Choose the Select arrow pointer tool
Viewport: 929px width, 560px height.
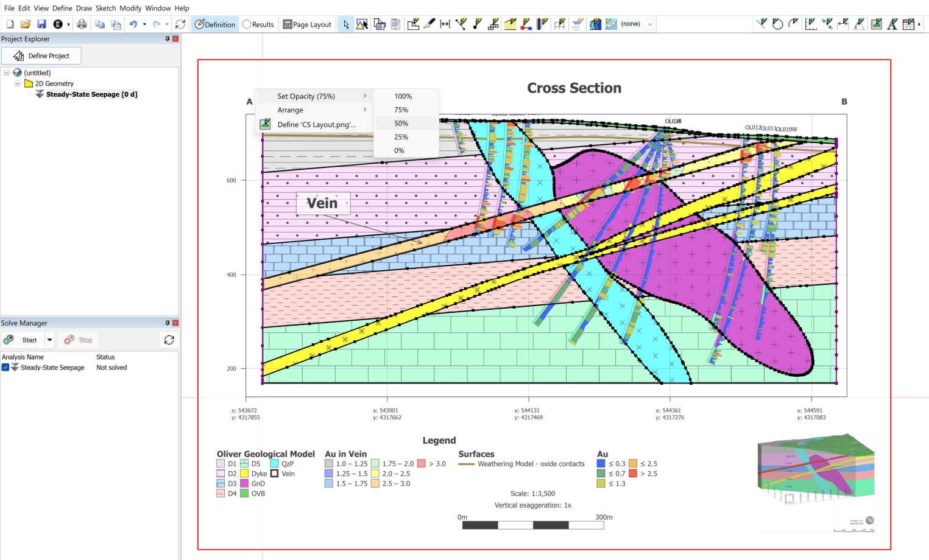(x=346, y=24)
